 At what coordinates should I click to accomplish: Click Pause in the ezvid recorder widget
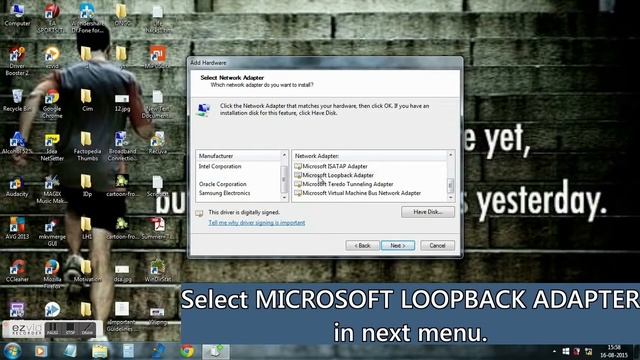(52, 329)
